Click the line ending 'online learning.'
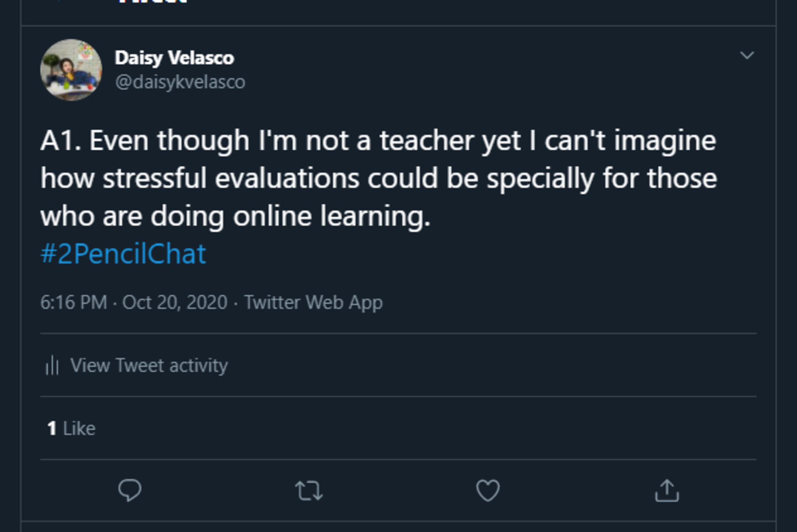The width and height of the screenshot is (797, 532). (x=235, y=216)
